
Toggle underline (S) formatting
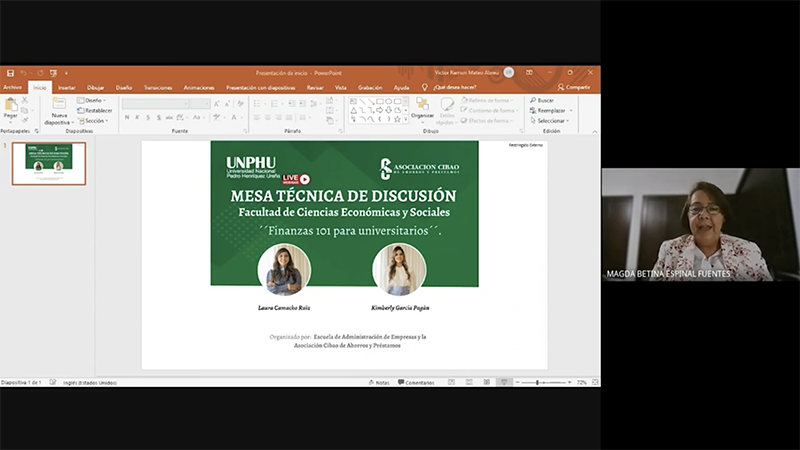click(x=148, y=117)
